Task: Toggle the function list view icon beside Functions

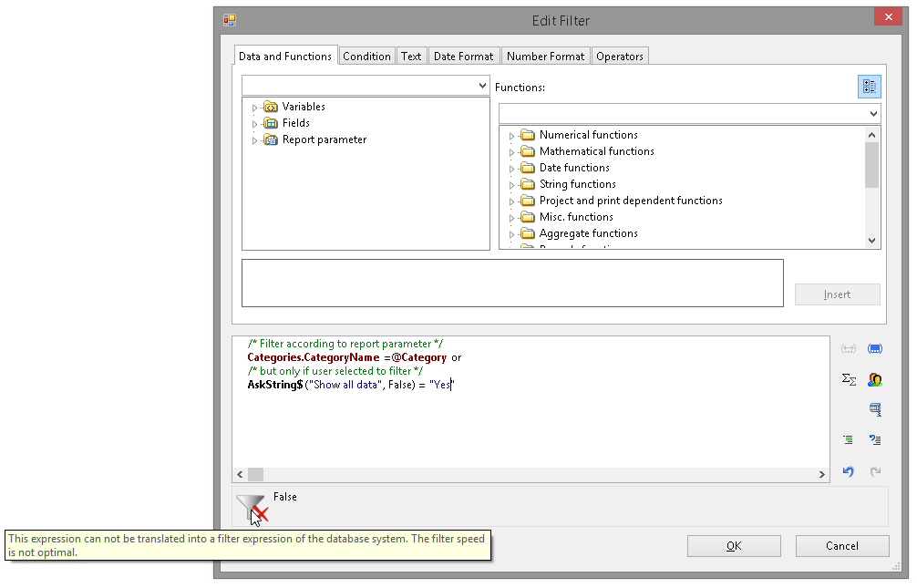Action: point(869,87)
